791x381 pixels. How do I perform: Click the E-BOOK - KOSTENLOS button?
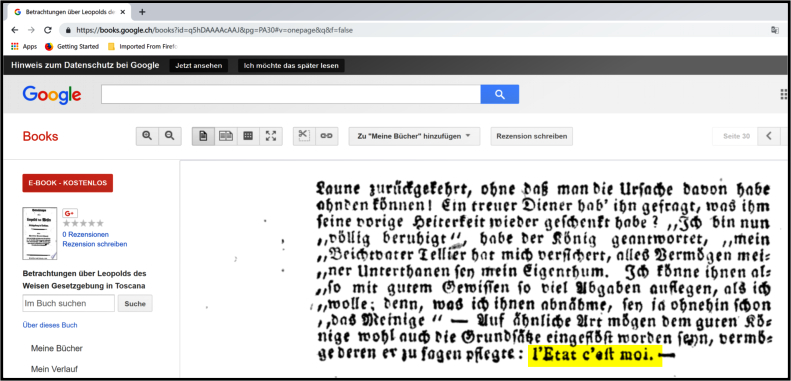point(68,183)
